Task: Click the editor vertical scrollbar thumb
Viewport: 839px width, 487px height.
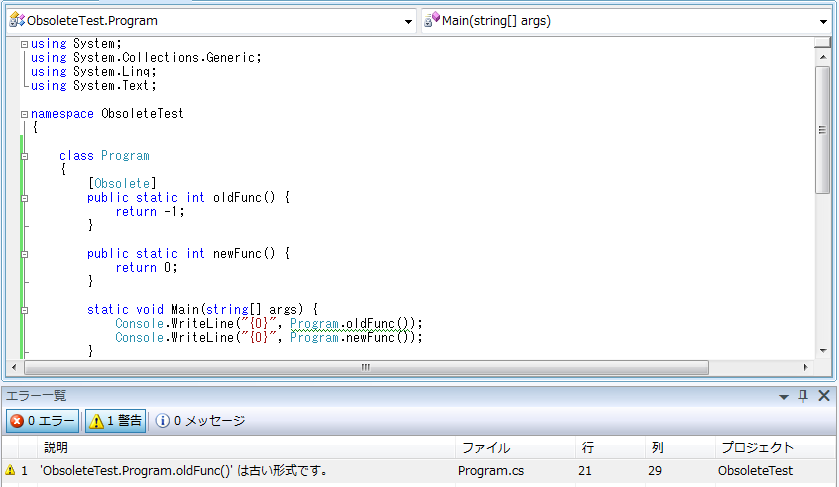Action: click(x=823, y=130)
